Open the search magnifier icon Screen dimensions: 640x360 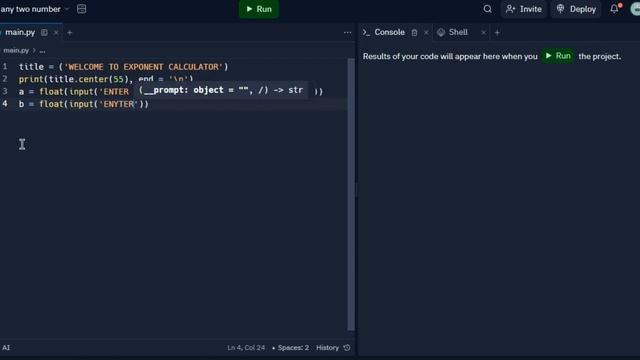487,9
